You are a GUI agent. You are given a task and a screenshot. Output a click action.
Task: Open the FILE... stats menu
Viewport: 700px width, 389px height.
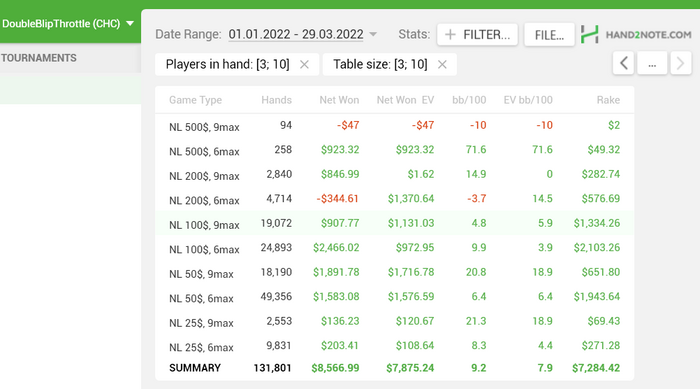point(549,35)
